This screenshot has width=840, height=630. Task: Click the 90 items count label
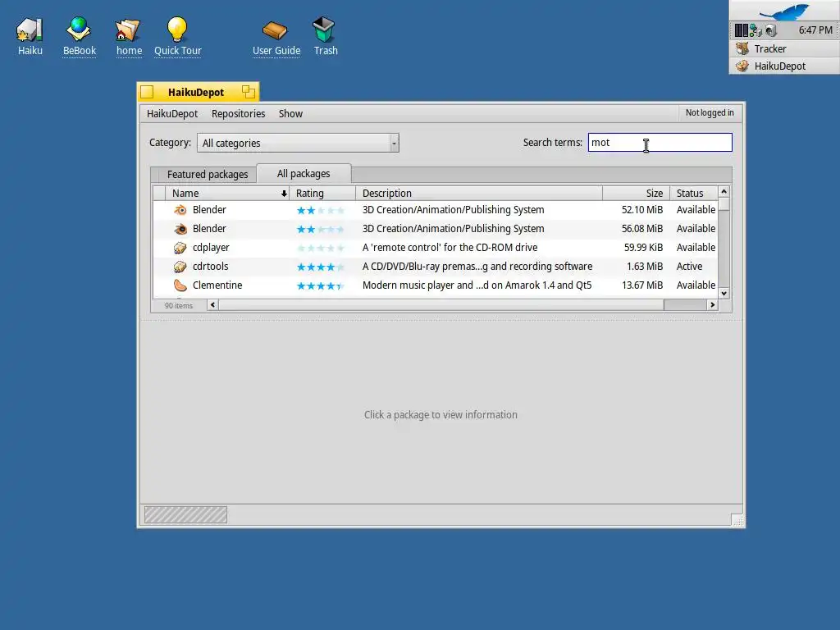coord(178,305)
